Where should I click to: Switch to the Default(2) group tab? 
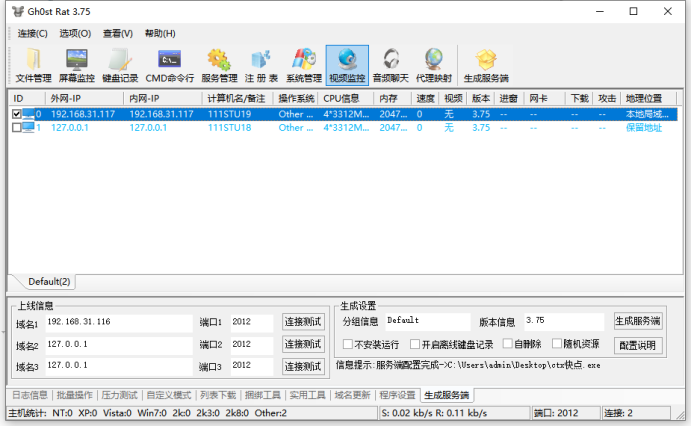point(49,281)
